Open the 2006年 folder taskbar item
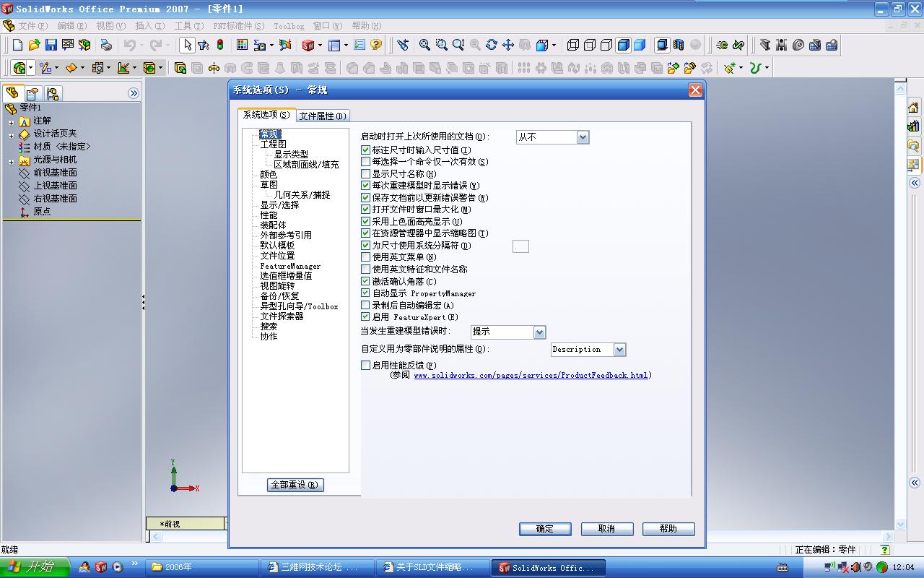The image size is (924, 578). coord(203,567)
